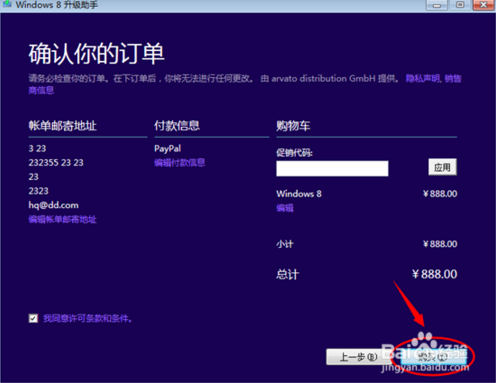Minimize the upgrade assistant window
Image resolution: width=496 pixels, height=383 pixels.
pos(436,5)
